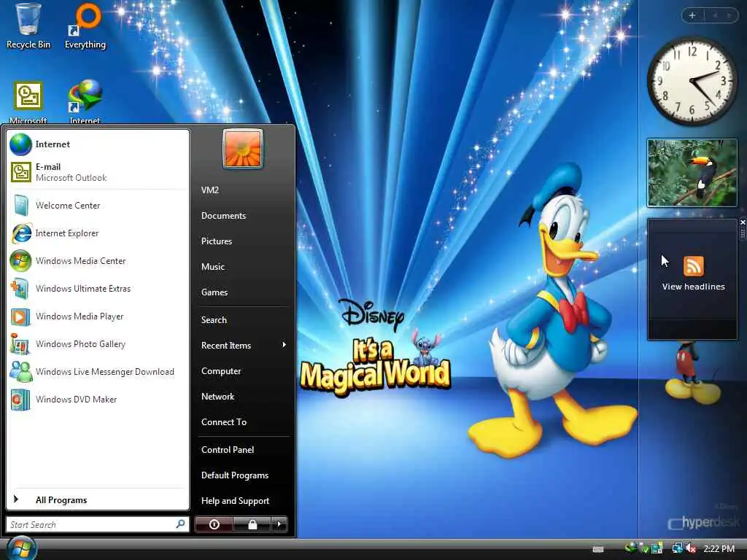The height and width of the screenshot is (560, 747).
Task: Click the RSS feed icon in the sidebar gadget
Action: pos(693,265)
